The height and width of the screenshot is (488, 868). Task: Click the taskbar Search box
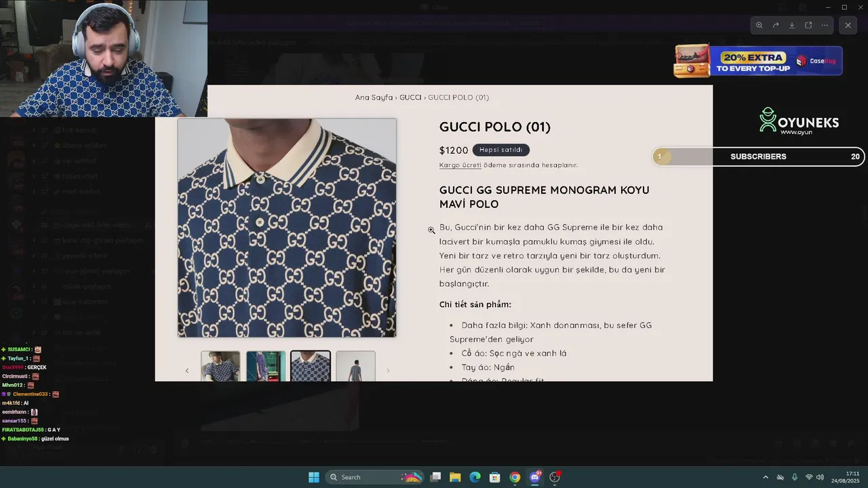click(x=374, y=477)
